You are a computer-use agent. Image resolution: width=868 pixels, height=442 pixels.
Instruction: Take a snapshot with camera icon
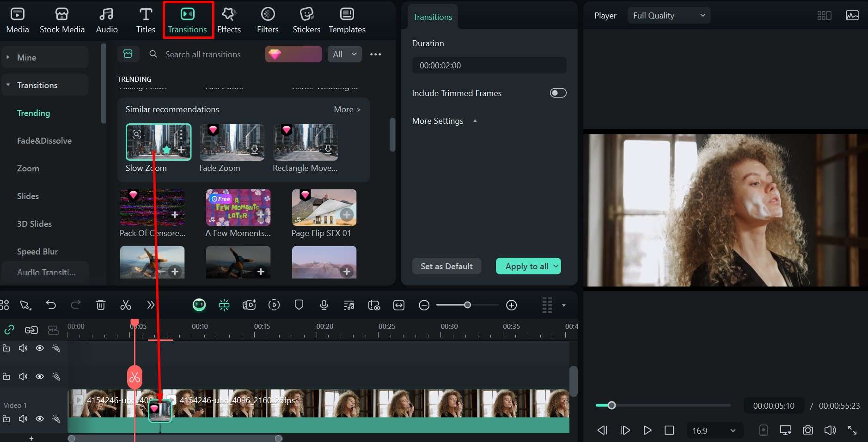(x=808, y=430)
